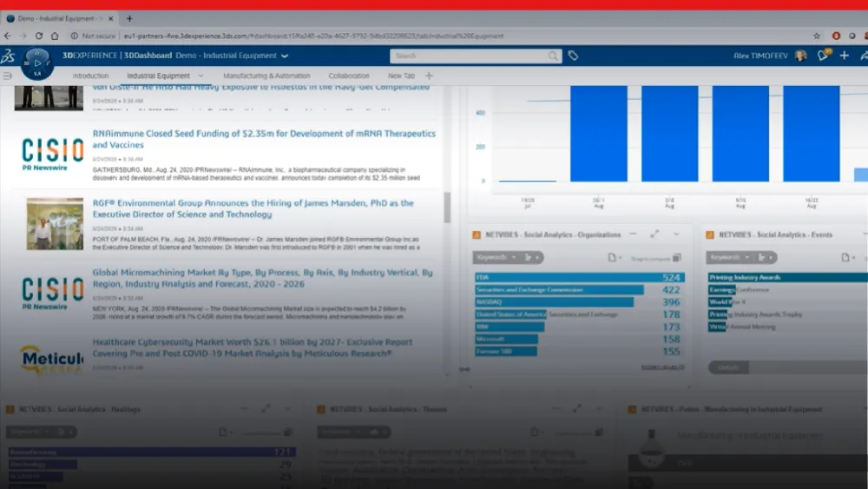The image size is (868, 489).
Task: Open the Keywords dropdown in Organizations widget
Action: click(496, 257)
